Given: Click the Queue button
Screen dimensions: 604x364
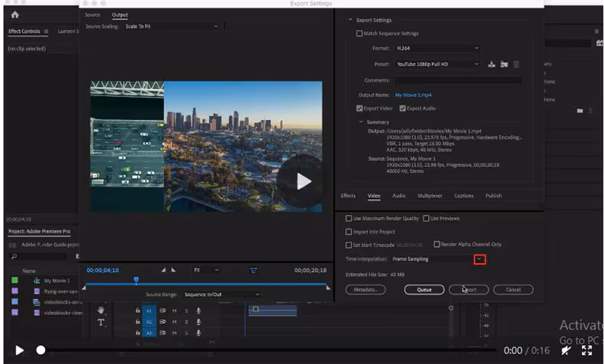Looking at the screenshot, I should point(424,289).
